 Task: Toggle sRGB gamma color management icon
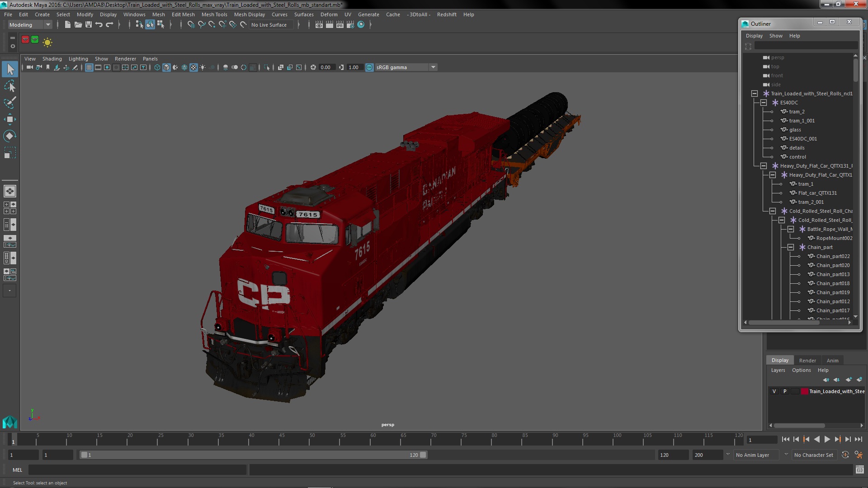369,67
